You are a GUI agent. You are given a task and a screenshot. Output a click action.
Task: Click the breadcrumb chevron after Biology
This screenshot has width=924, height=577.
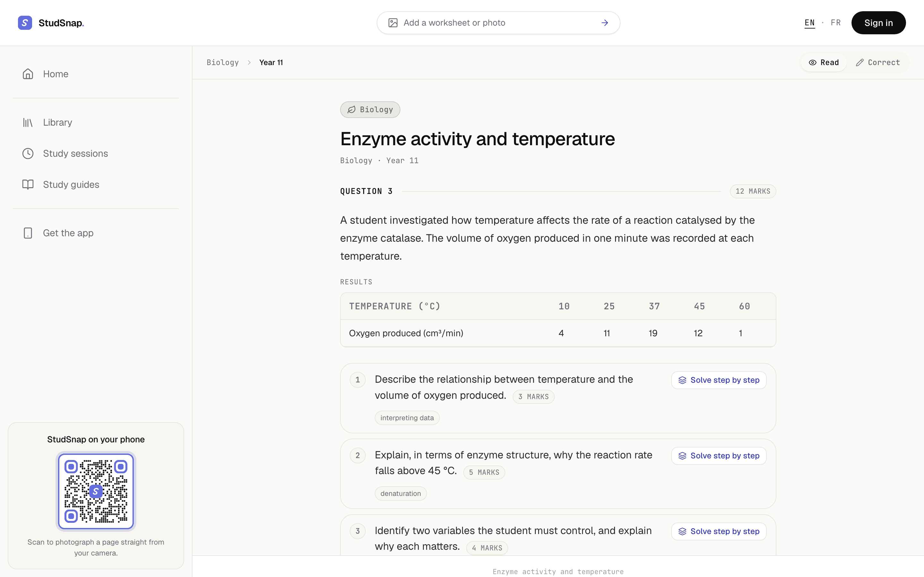249,63
